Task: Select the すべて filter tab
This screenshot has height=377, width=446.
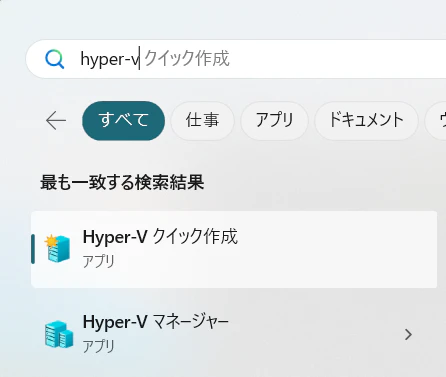Action: tap(123, 120)
